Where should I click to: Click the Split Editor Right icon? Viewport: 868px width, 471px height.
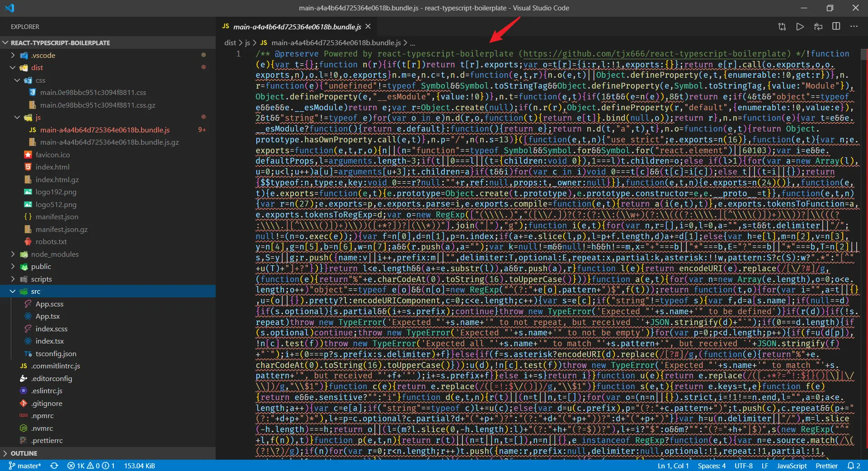click(836, 27)
